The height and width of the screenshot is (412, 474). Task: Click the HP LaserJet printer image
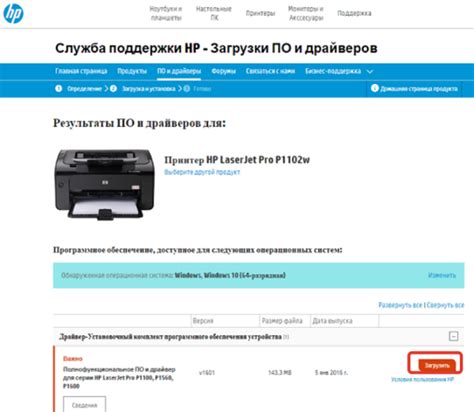(105, 184)
